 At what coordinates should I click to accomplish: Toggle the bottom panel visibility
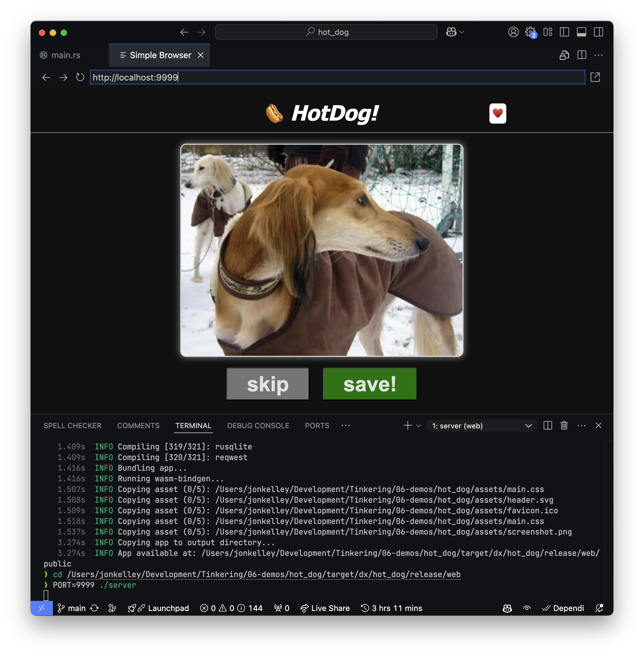point(581,32)
